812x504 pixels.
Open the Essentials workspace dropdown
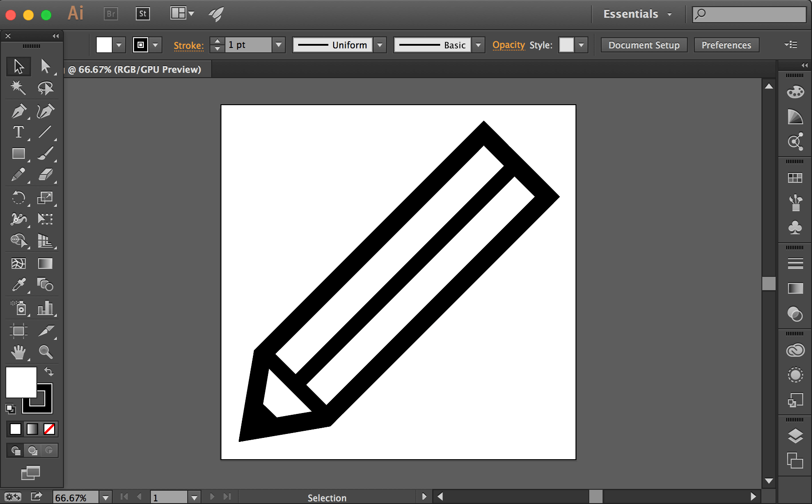(637, 14)
